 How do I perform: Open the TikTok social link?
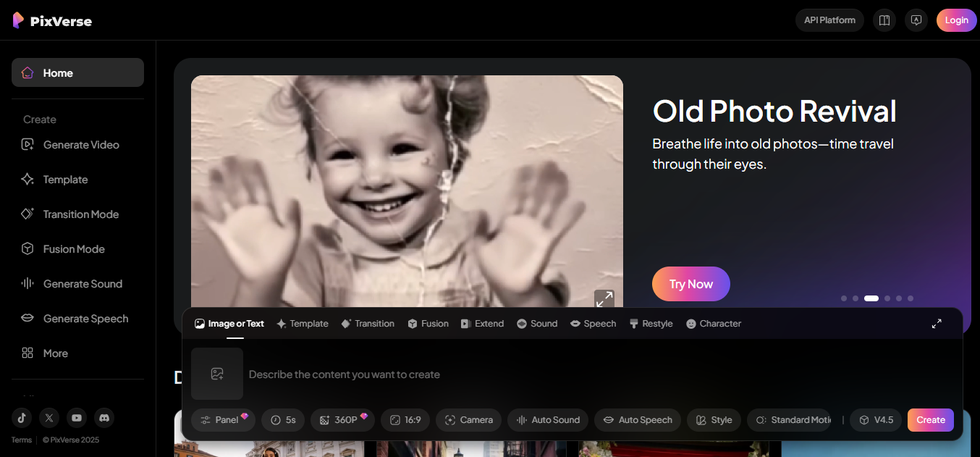coord(22,417)
